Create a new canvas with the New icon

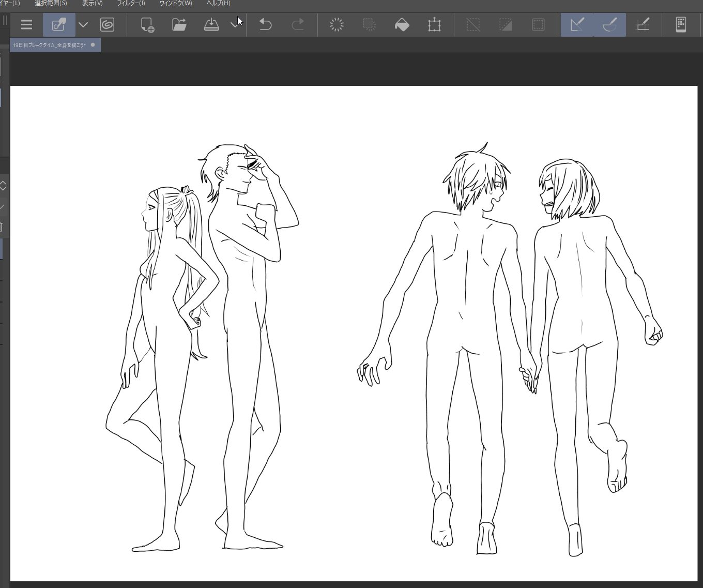pyautogui.click(x=147, y=25)
